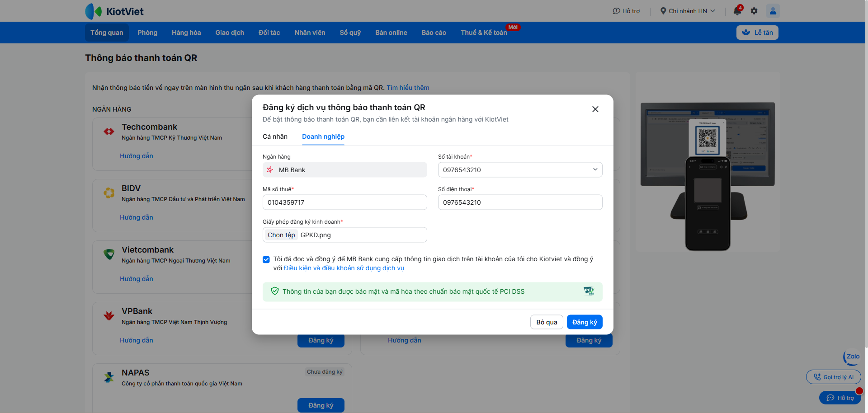The width and height of the screenshot is (868, 413).
Task: Expand the Chi nhánh HN branch selector
Action: pyautogui.click(x=688, y=11)
